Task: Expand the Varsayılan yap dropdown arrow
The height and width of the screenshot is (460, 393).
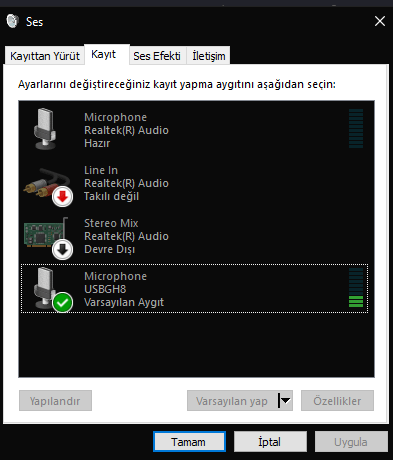Action: coord(285,401)
